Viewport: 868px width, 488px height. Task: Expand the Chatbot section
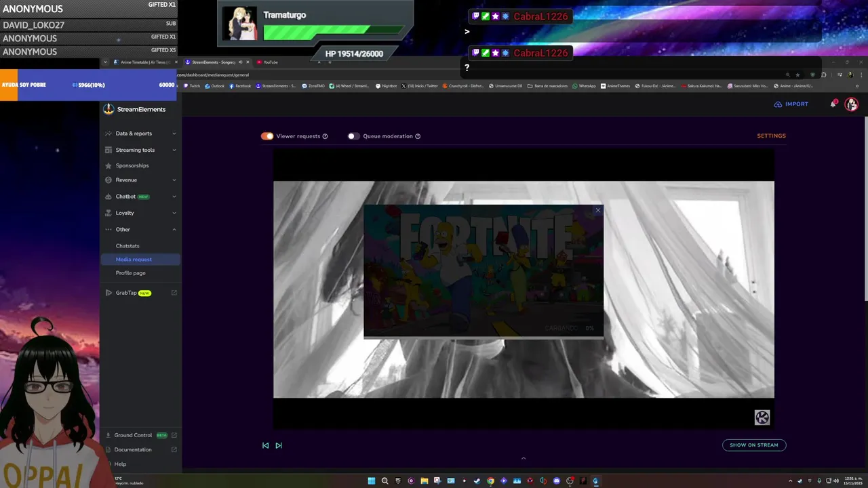[140, 197]
